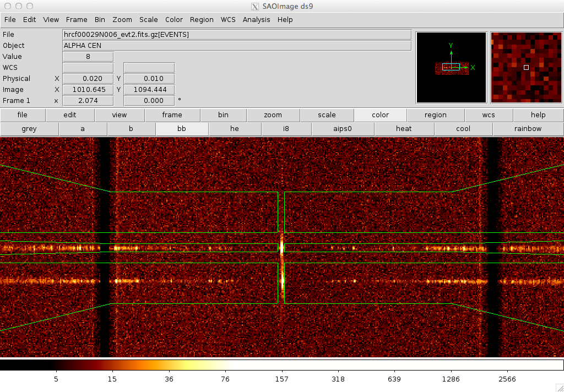Click the Object name field ALPHA CEN
The image size is (564, 392).
237,46
